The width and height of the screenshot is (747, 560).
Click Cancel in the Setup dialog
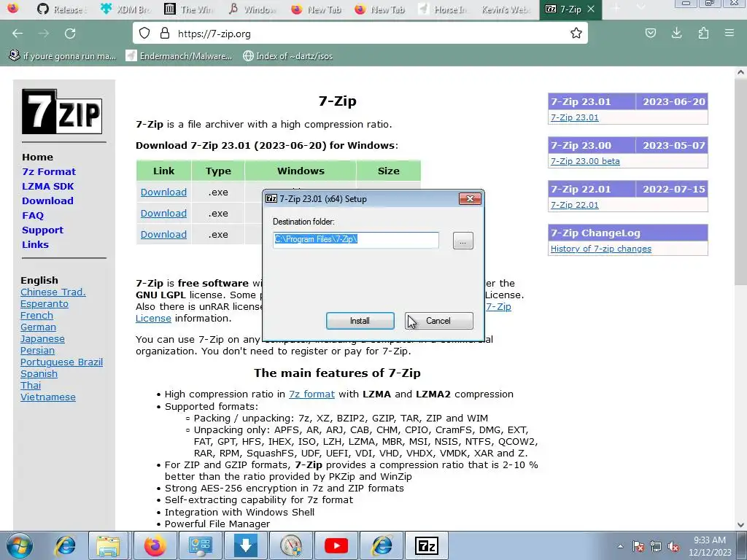(438, 321)
